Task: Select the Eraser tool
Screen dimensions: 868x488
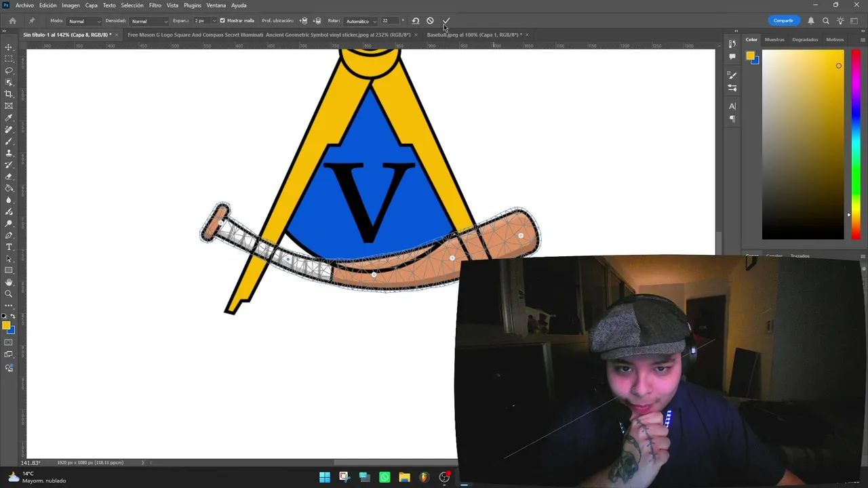Action: [x=9, y=176]
